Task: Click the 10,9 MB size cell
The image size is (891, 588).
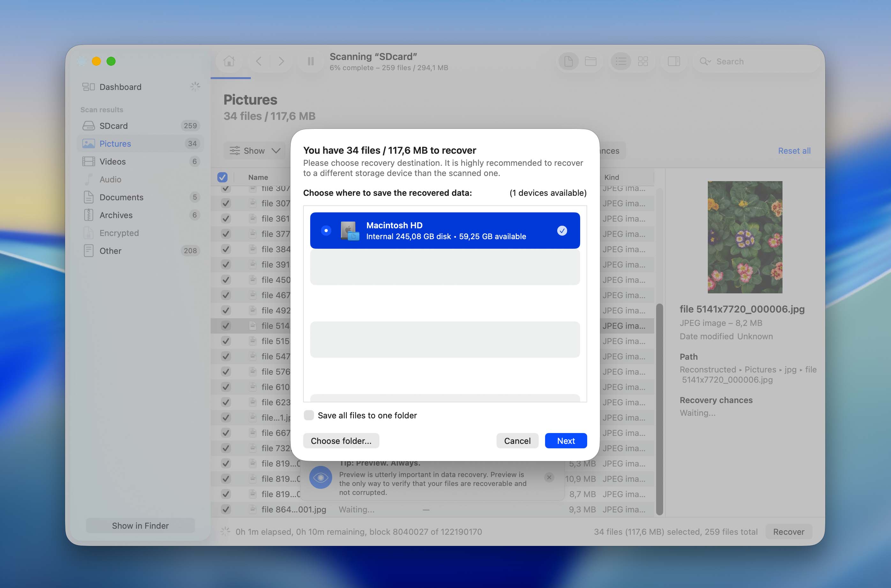Action: pos(580,479)
